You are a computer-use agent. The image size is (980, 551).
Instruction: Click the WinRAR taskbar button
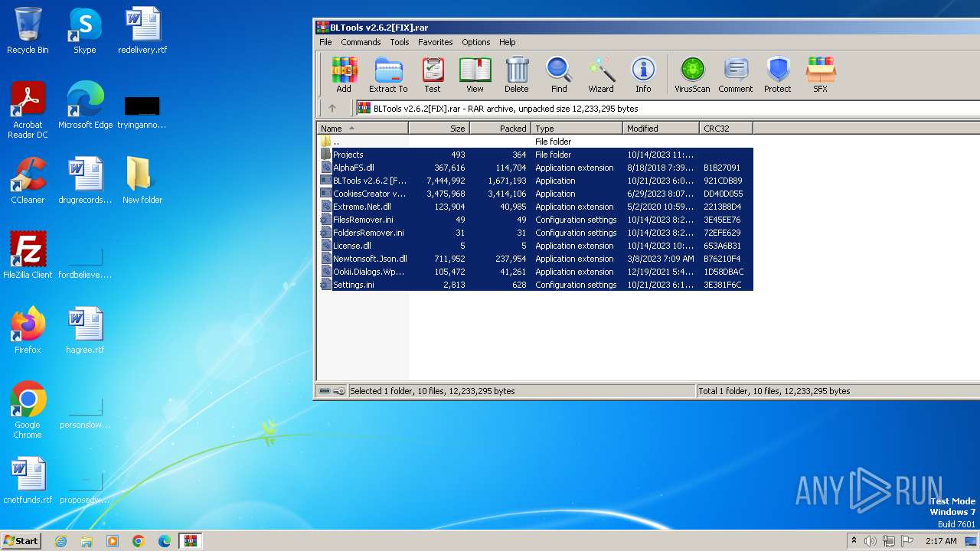coord(190,541)
